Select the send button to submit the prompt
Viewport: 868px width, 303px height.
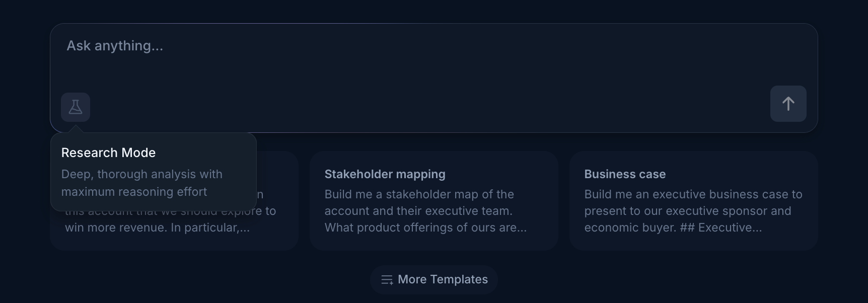(x=787, y=104)
